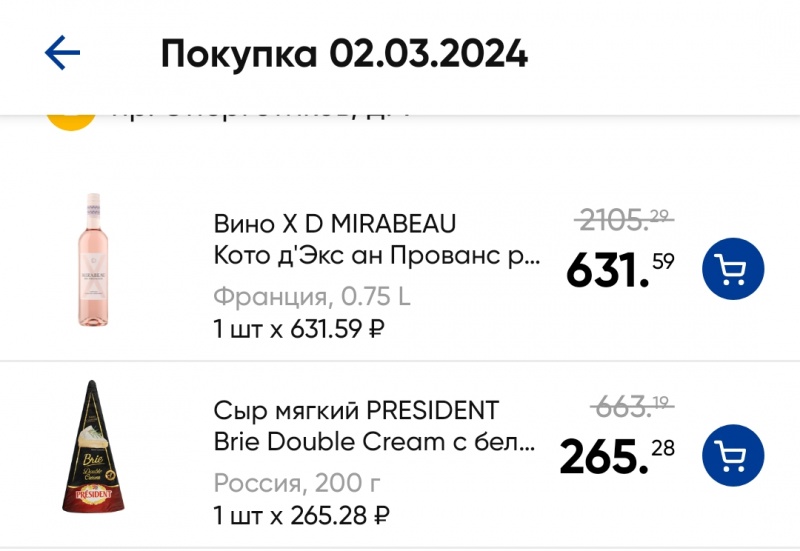
Task: Add PRESIDENT Brie cheese to cart
Action: 733,456
